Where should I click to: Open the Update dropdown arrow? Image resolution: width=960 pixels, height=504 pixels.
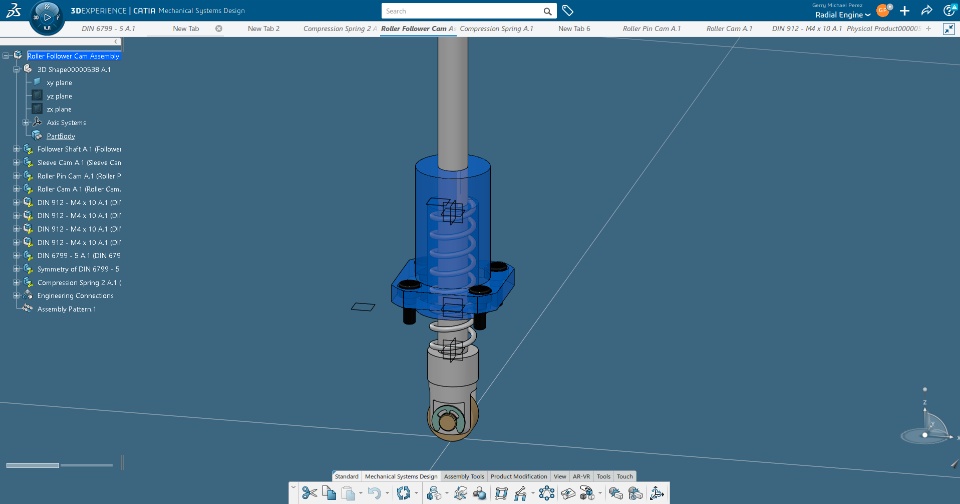416,493
